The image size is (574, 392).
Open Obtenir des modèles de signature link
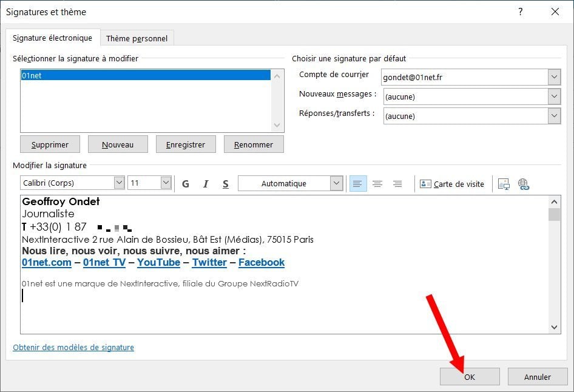pyautogui.click(x=73, y=347)
